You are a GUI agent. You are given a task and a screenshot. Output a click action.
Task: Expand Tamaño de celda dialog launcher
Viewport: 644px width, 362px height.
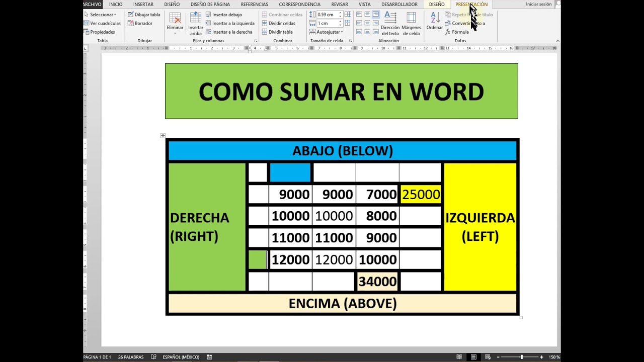(x=350, y=41)
